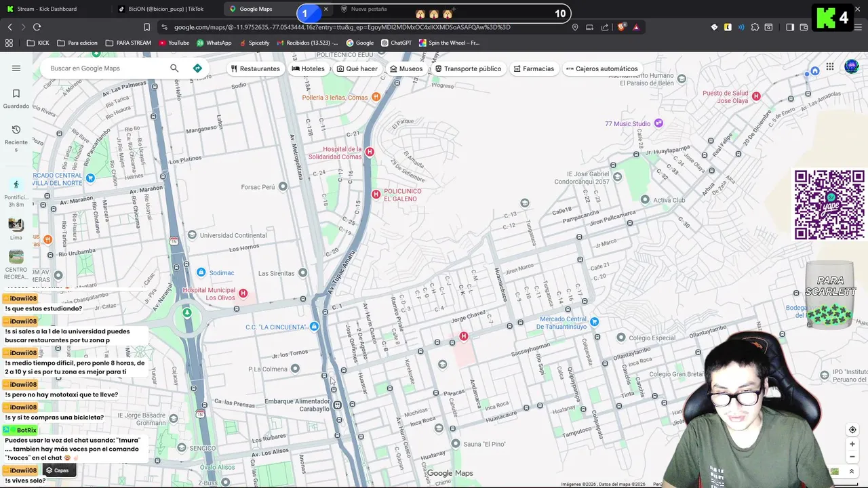
Task: Open browser extensions puzzle icon
Action: (755, 27)
